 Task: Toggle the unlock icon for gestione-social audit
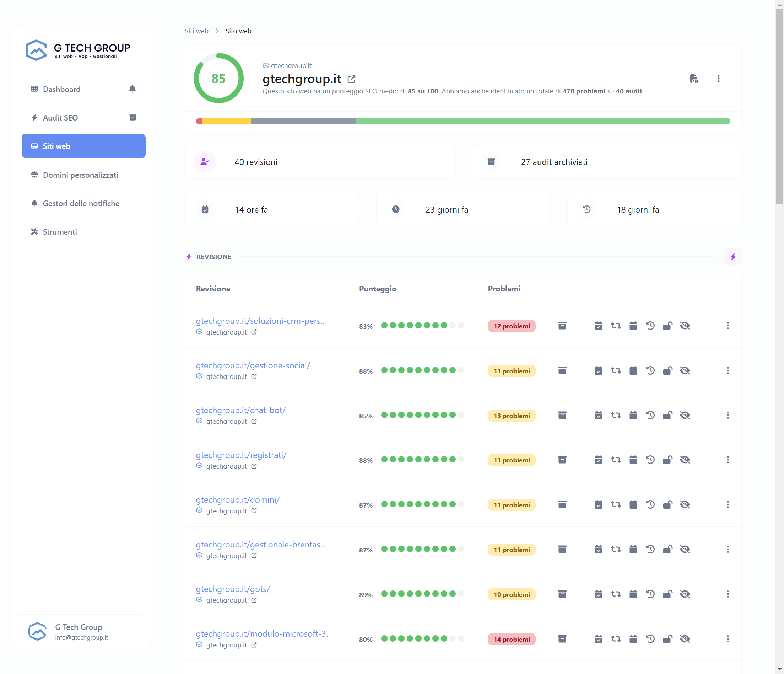pos(667,370)
